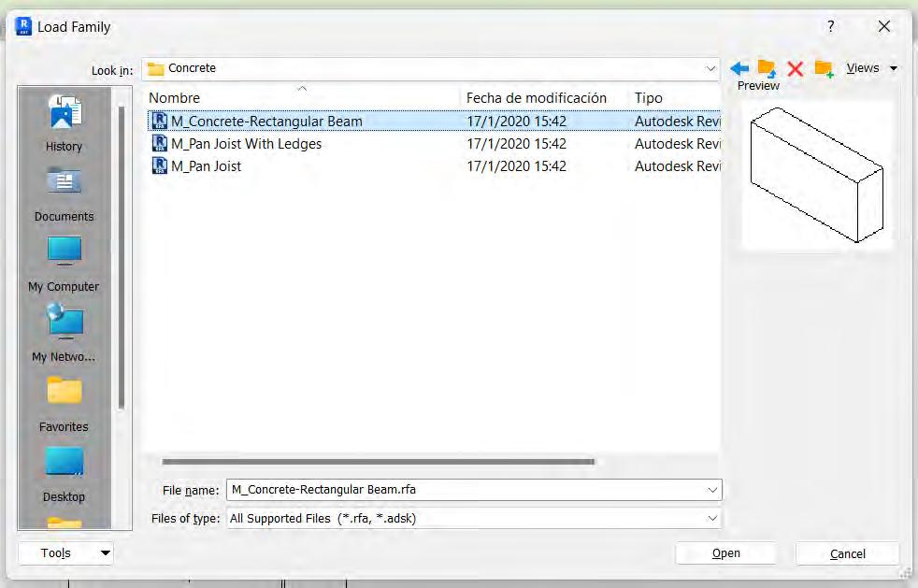Click the vertical scrollbar of places panel
This screenshot has height=588, width=918.
pyautogui.click(x=122, y=258)
